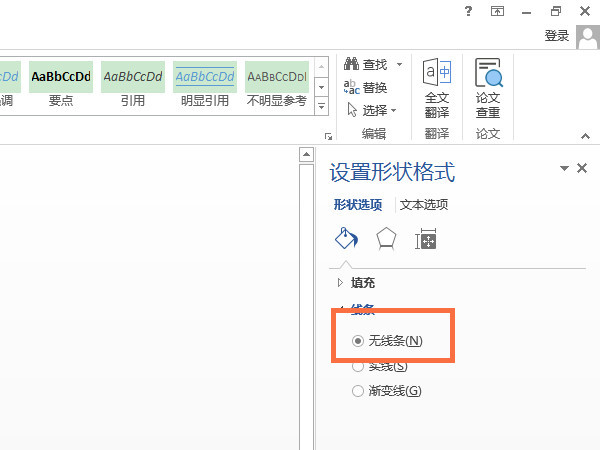The image size is (600, 450).
Task: Apply the 不明显参考 (Subtle Reference) style
Action: [277, 86]
